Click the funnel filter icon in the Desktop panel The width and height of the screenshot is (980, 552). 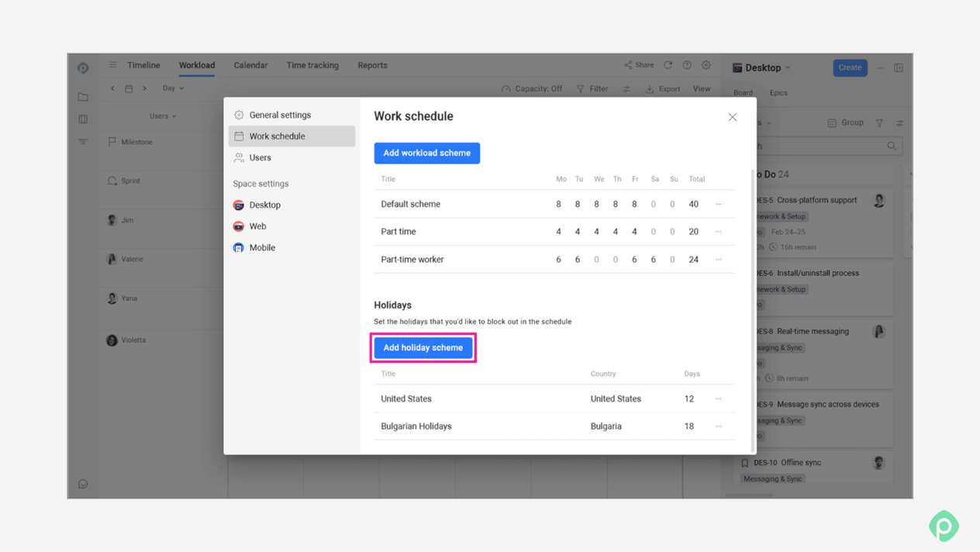click(879, 122)
